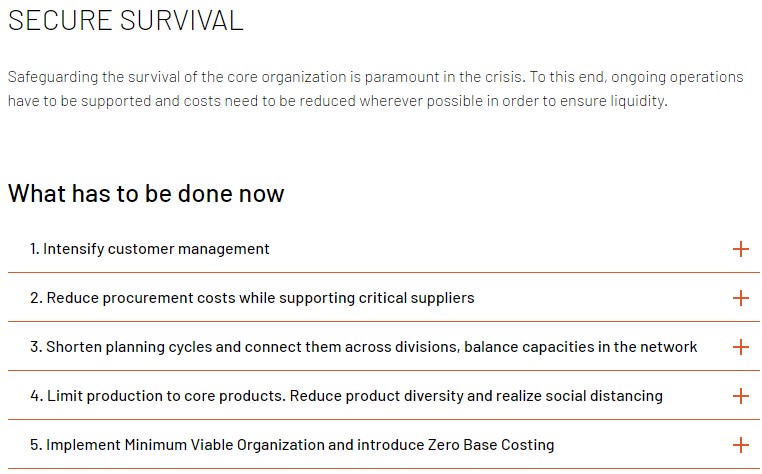Open Reduce procurement costs accordion title
Screen dimensions: 762x474
pos(252,298)
